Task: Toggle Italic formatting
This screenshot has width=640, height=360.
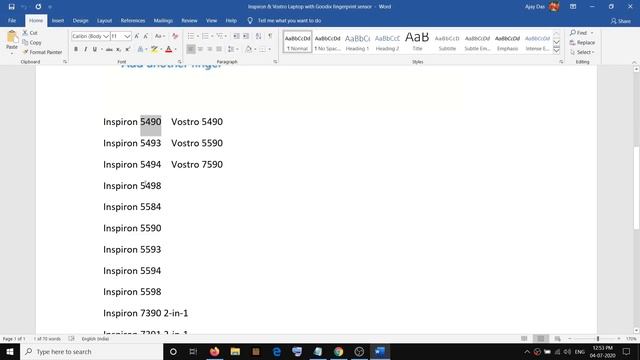Action: point(85,49)
